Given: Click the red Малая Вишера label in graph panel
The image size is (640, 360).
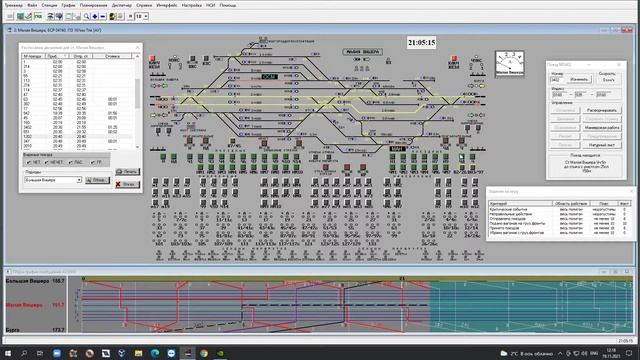Looking at the screenshot, I should 24,305.
